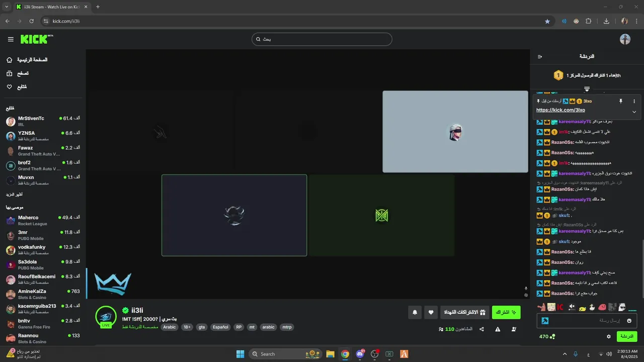Open MrStivenTc channel in sidebar
The image size is (644, 362).
pos(43,121)
